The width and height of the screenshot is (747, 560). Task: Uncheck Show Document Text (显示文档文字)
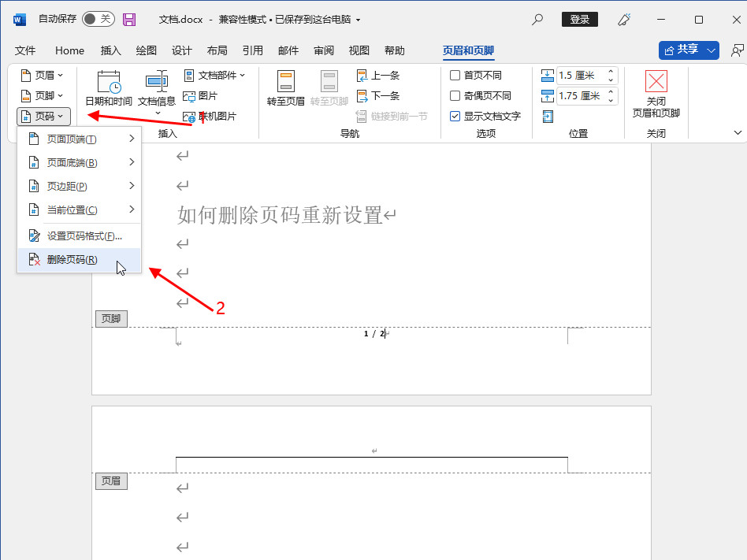[x=455, y=117]
